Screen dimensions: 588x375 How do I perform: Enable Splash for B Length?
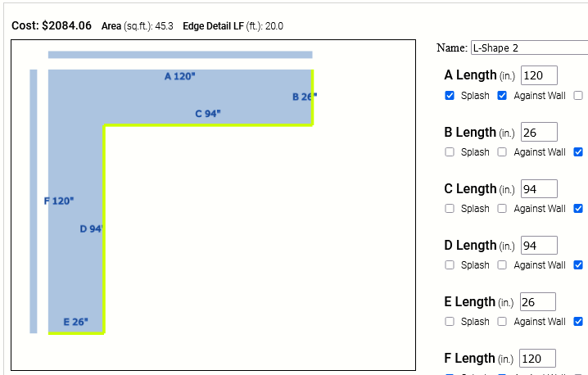[450, 152]
